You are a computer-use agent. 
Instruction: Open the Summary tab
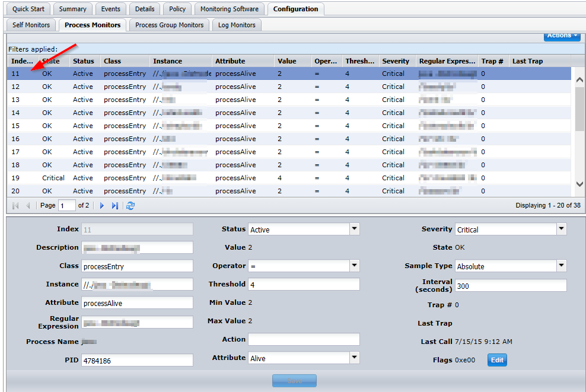click(72, 9)
